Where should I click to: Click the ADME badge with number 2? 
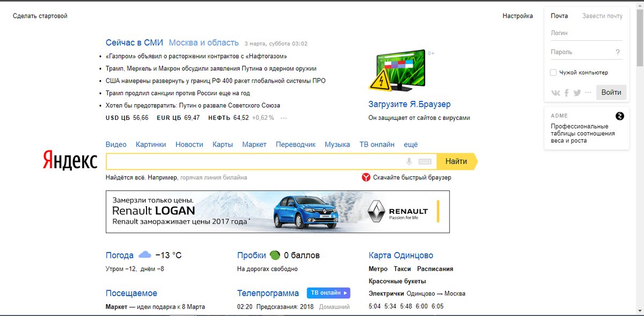619,116
